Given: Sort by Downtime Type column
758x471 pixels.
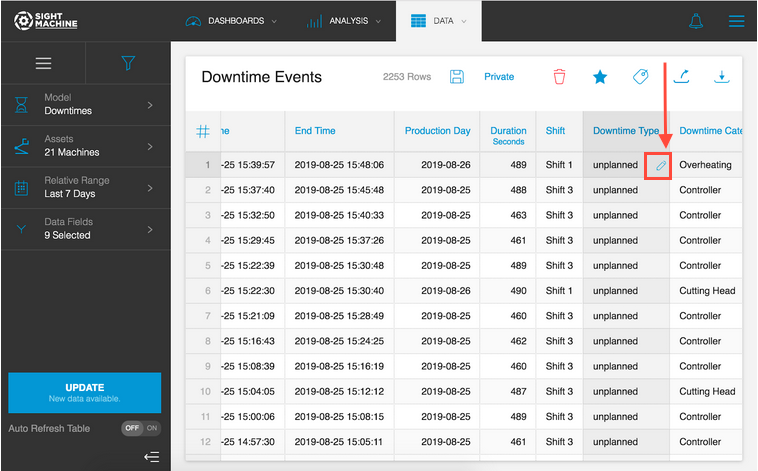Looking at the screenshot, I should point(626,131).
